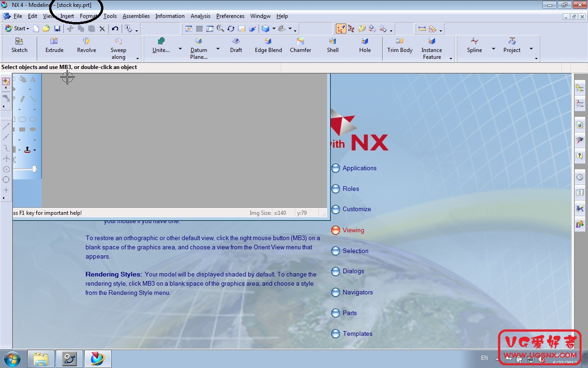The width and height of the screenshot is (588, 368).
Task: Activate Edge Blend
Action: coord(268,46)
